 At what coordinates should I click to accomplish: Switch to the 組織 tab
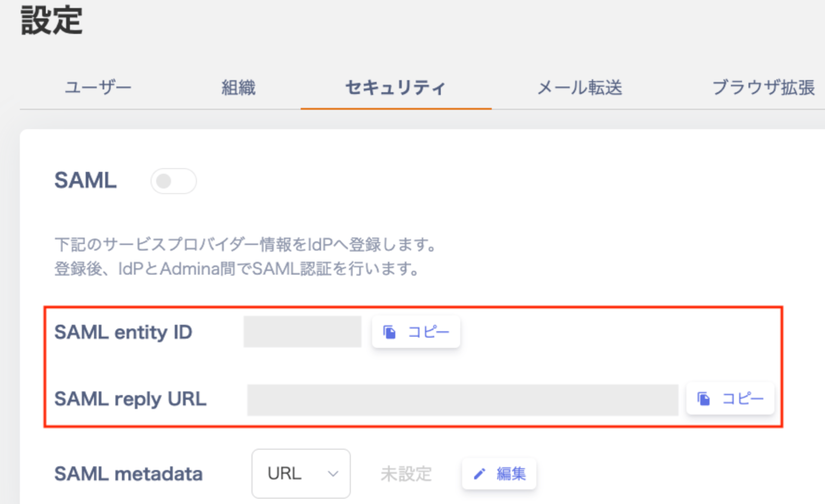(x=238, y=88)
